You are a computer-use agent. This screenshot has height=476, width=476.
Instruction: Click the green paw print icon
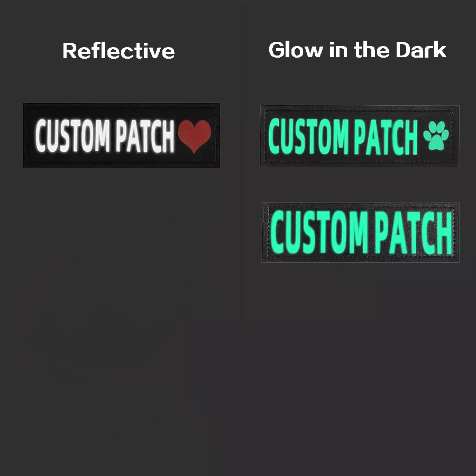coord(436,135)
